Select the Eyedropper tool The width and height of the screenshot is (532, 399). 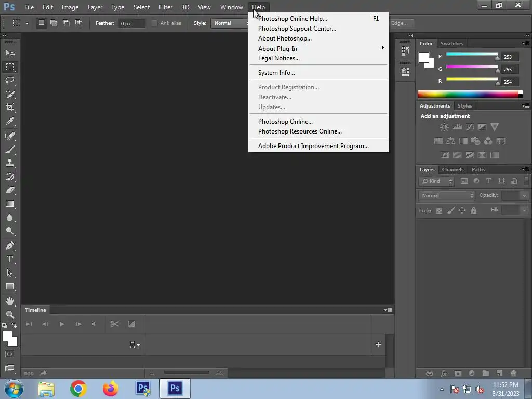tap(10, 121)
